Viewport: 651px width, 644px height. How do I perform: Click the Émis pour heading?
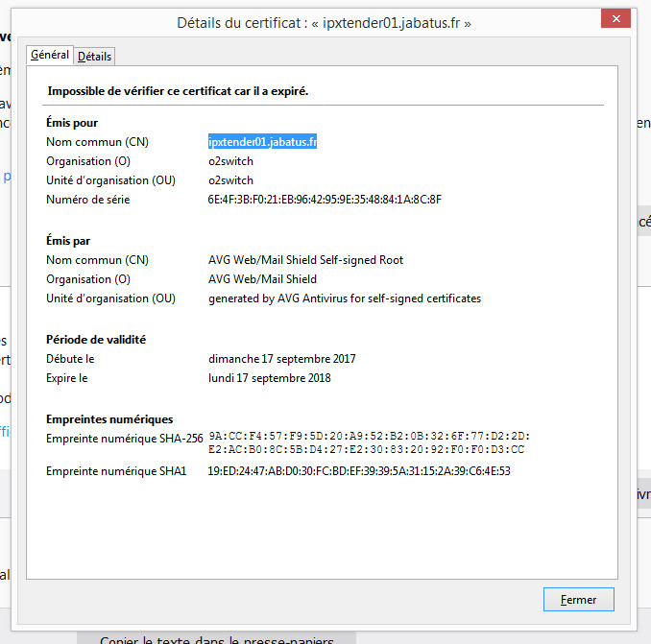click(72, 123)
